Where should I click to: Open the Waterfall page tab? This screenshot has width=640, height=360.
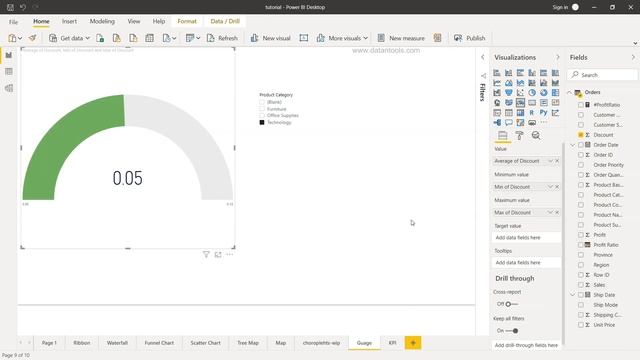tap(117, 343)
